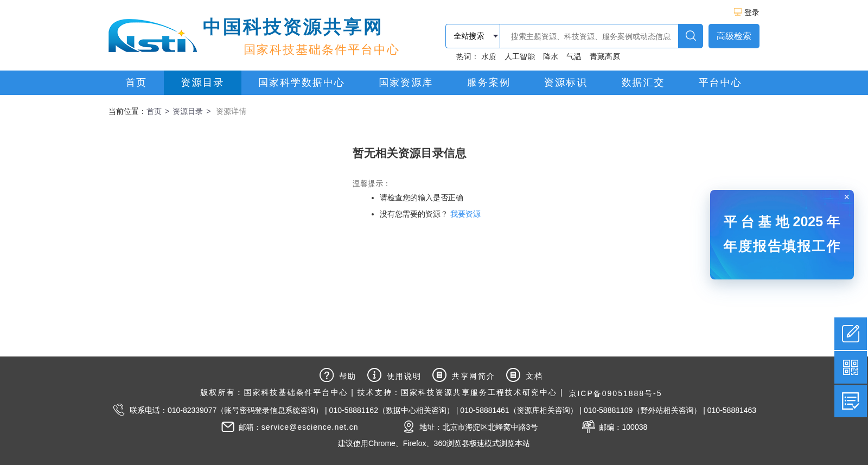Viewport: 868px width, 465px height.
Task: Click 首页 in the breadcrumb
Action: (154, 111)
